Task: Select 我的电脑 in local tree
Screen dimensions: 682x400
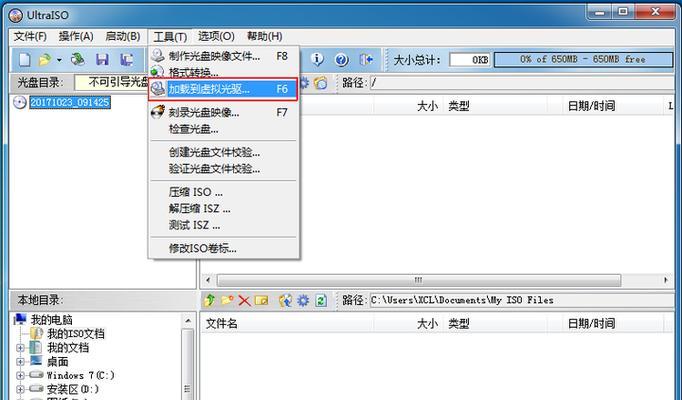Action: point(51,320)
